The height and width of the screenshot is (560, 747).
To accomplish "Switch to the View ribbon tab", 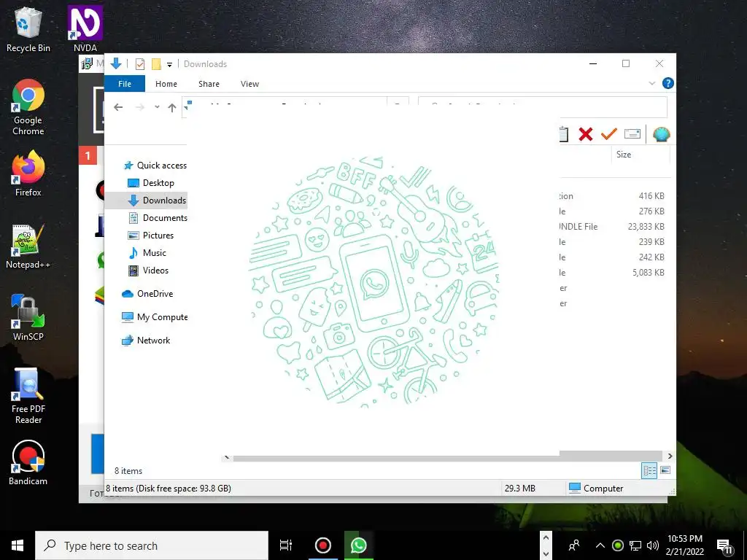I will tap(249, 84).
